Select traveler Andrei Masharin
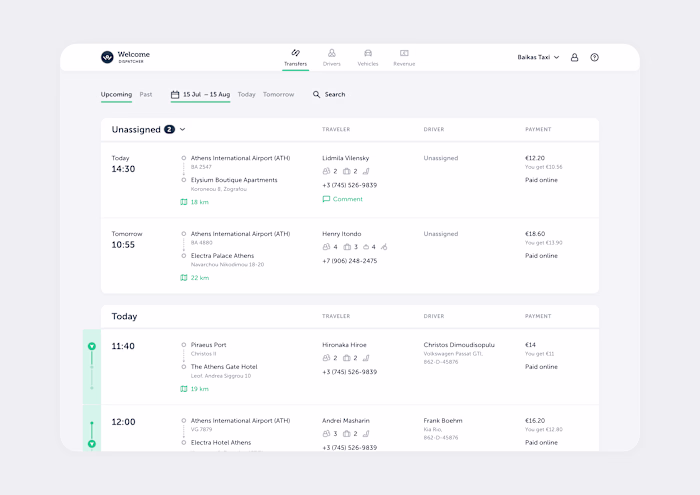Viewport: 700px width, 495px height. (x=346, y=420)
